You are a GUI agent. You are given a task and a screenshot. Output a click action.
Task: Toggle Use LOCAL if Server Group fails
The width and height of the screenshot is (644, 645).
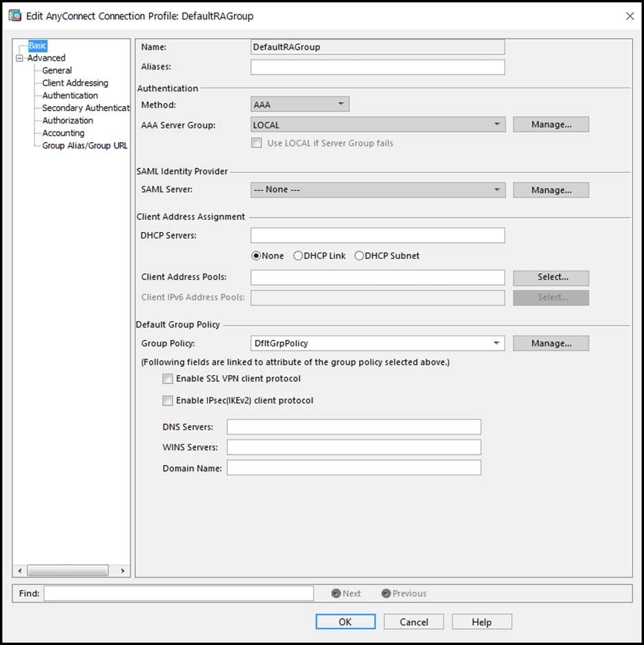click(256, 143)
